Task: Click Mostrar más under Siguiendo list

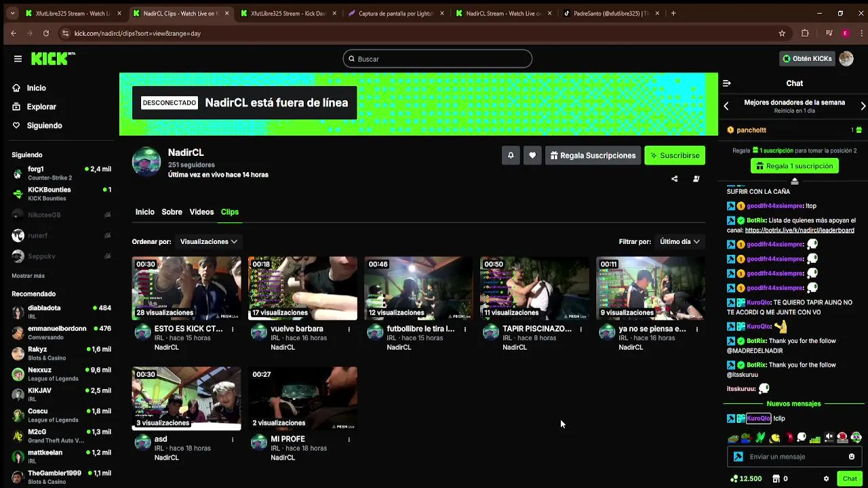Action: [28, 276]
